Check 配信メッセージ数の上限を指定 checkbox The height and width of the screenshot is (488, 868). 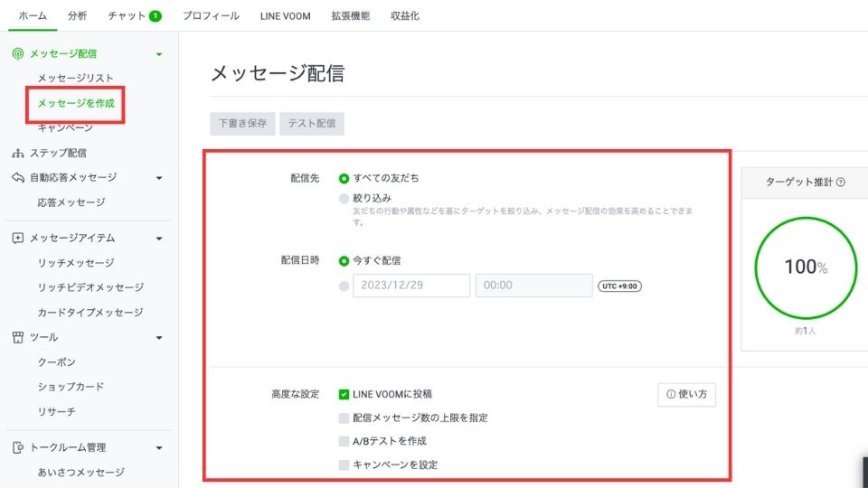(x=344, y=418)
